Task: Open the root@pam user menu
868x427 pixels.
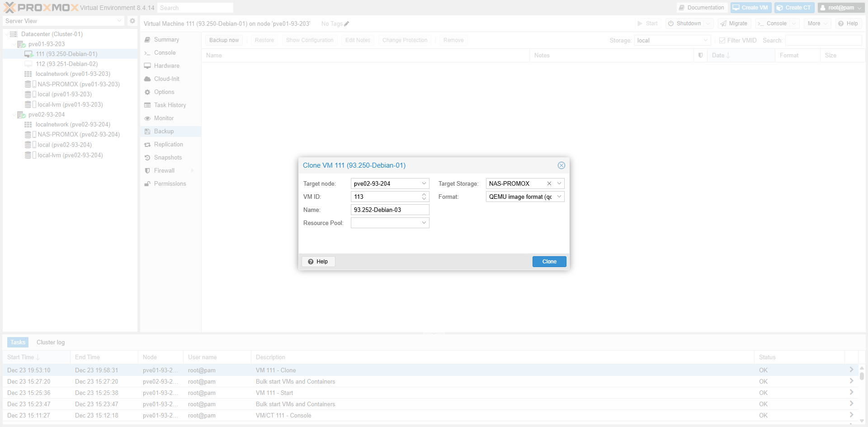Action: (x=840, y=8)
